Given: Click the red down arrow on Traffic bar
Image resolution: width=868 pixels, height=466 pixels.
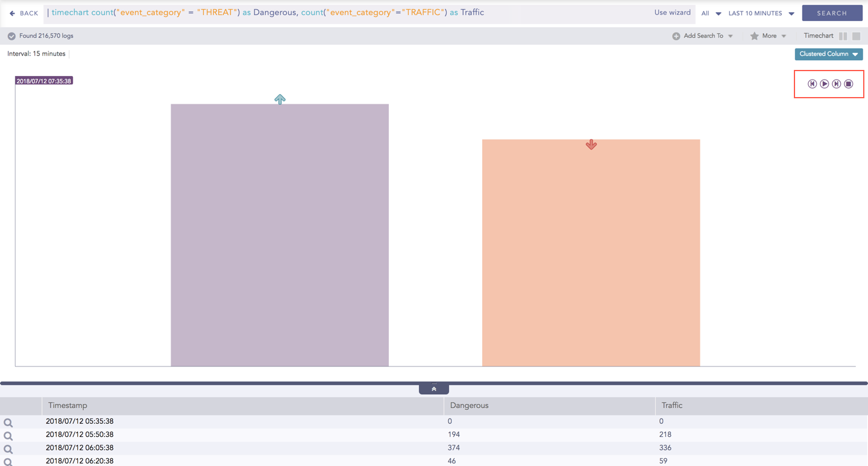Looking at the screenshot, I should [591, 145].
